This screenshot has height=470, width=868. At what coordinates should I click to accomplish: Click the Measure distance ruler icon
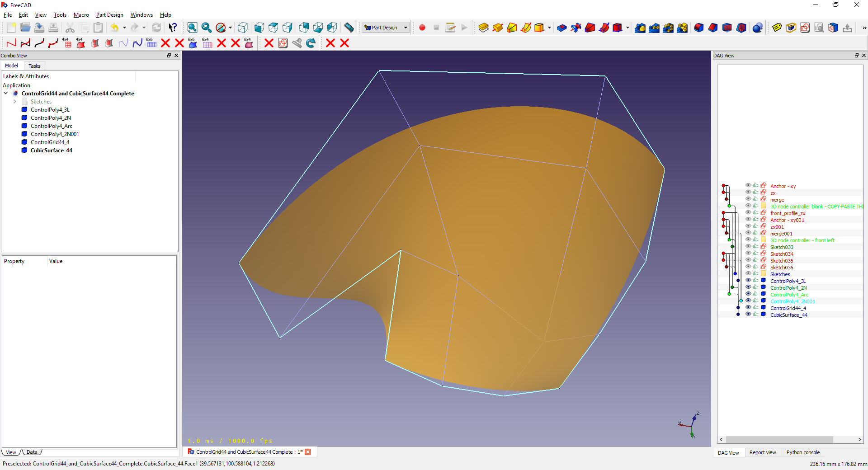click(x=349, y=28)
